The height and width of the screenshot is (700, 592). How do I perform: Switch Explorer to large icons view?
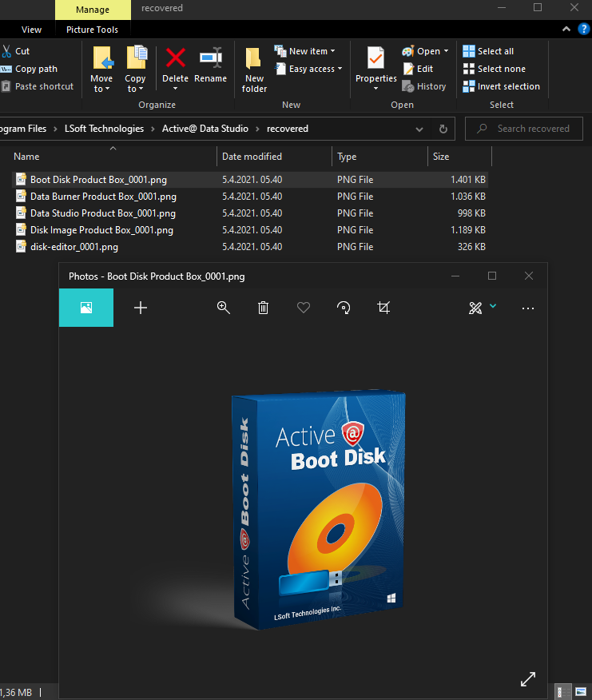[x=581, y=692]
